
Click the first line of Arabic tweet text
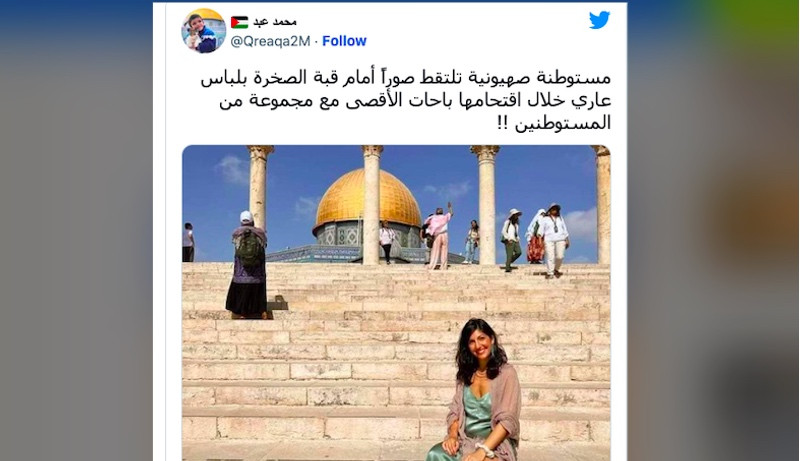click(406, 78)
